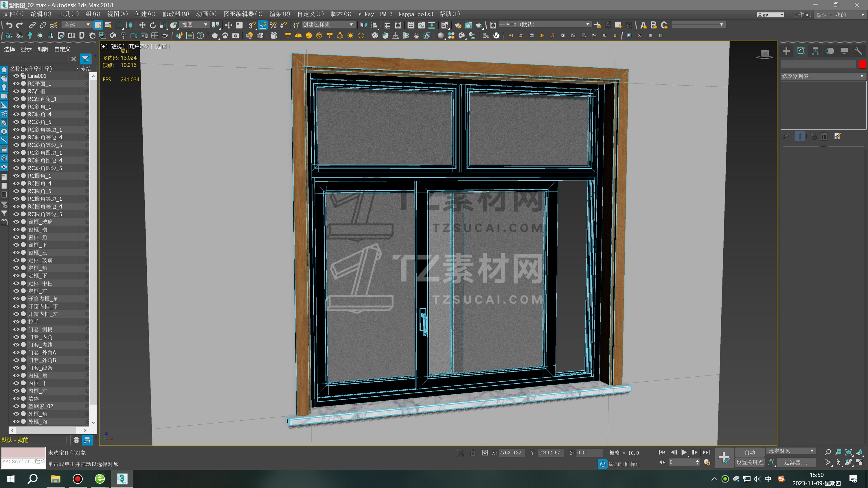The width and height of the screenshot is (868, 488).
Task: Open the 修改器(M) menu
Action: coord(176,14)
